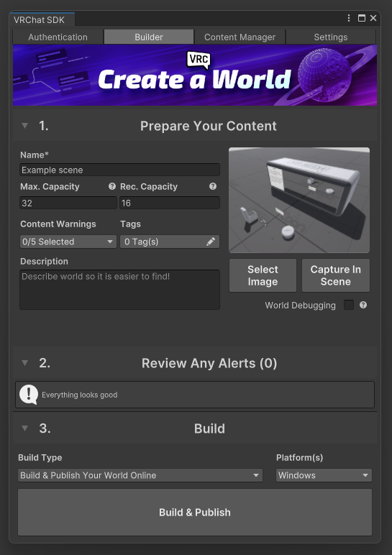
Task: Collapse the Review Any Alerts section
Action: (24, 363)
